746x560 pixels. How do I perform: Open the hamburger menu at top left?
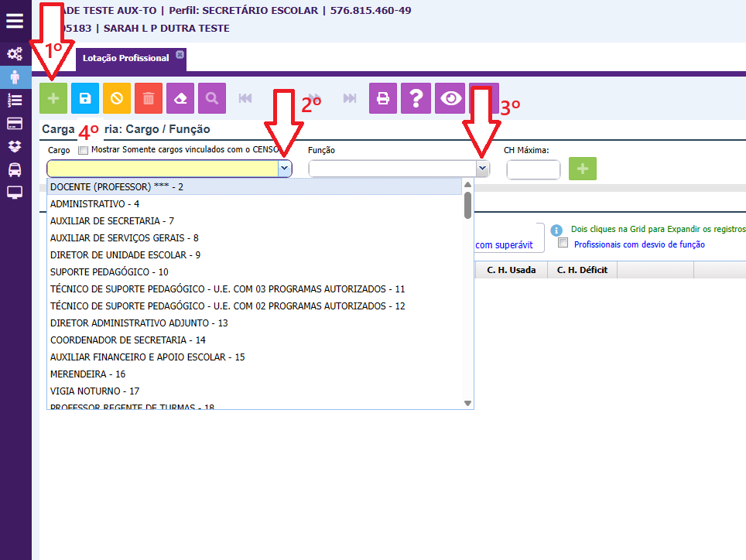(x=15, y=21)
